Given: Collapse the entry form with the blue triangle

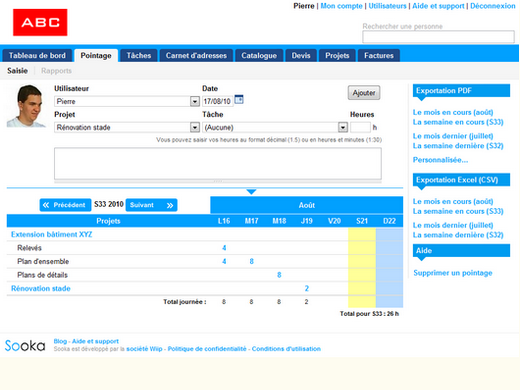Looking at the screenshot, I should [x=251, y=191].
